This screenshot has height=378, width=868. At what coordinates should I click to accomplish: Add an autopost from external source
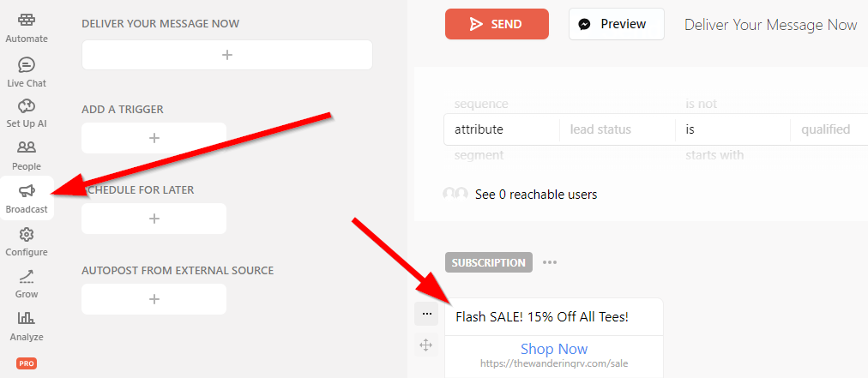click(154, 299)
